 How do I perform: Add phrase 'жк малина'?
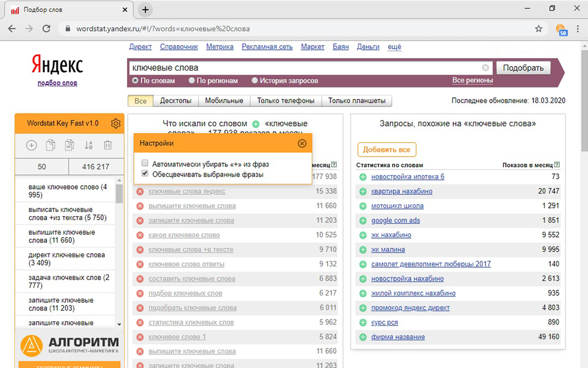(363, 250)
